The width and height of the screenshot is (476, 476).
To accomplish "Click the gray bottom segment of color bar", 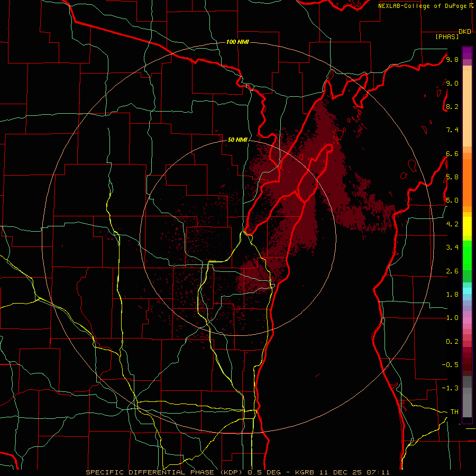I will (467, 405).
